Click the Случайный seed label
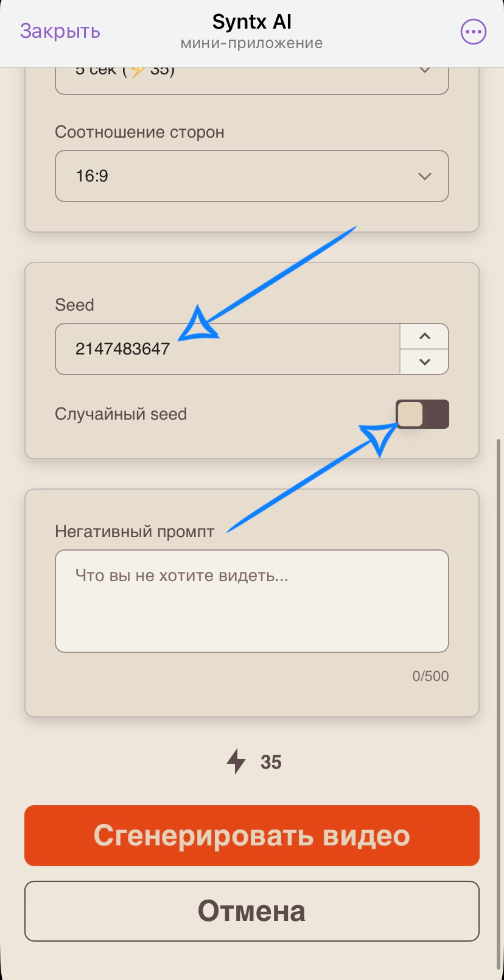504x980 pixels. (x=121, y=414)
